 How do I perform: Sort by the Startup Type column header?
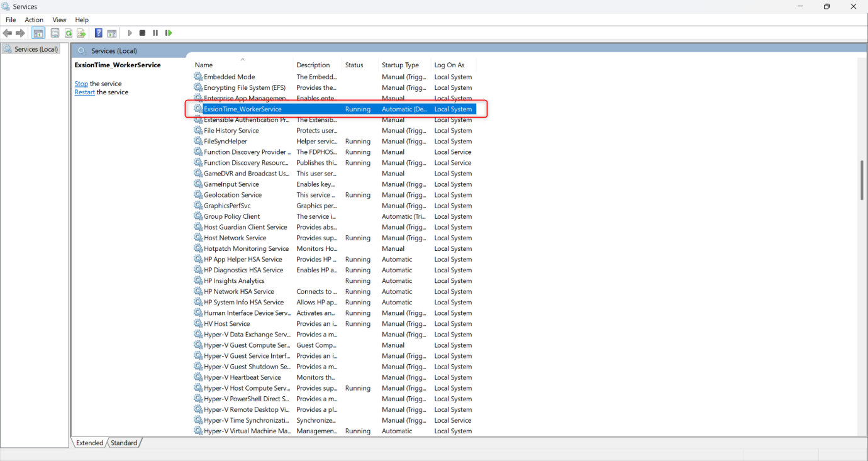pyautogui.click(x=404, y=65)
